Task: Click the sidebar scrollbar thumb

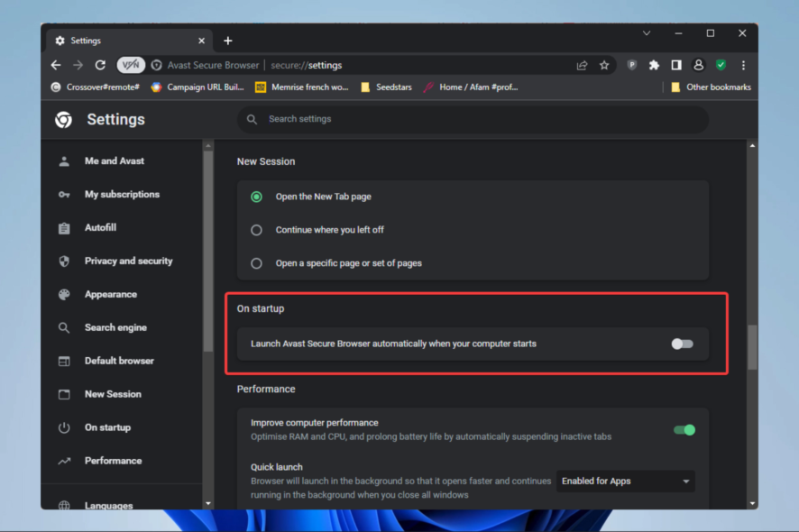Action: 208,251
